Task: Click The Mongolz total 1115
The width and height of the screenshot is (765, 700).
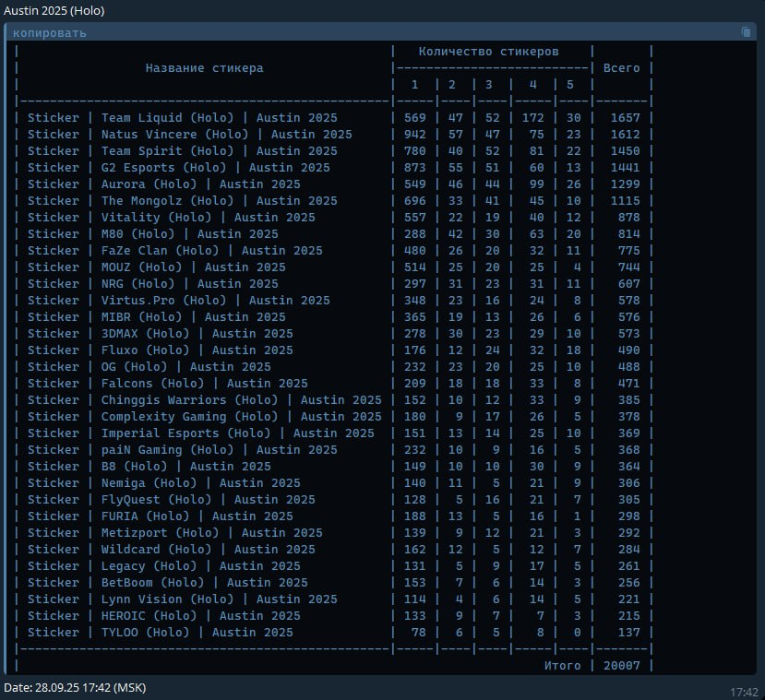Action: click(x=625, y=200)
